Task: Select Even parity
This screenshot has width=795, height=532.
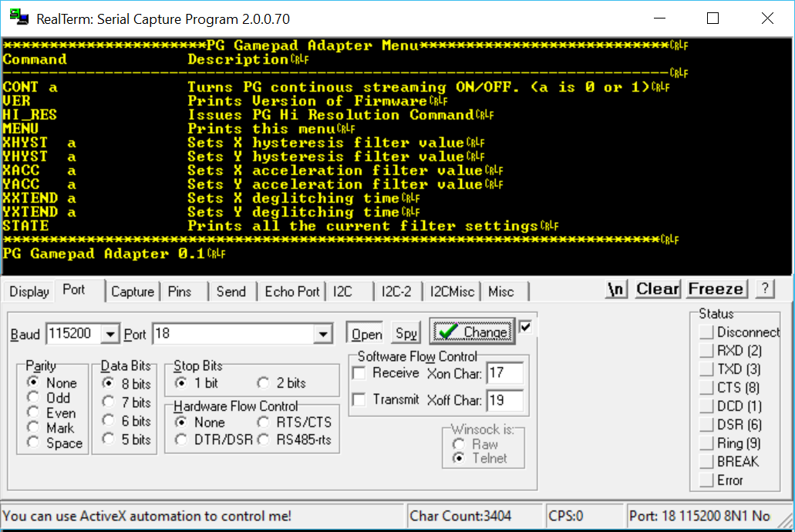Action: [x=52, y=412]
